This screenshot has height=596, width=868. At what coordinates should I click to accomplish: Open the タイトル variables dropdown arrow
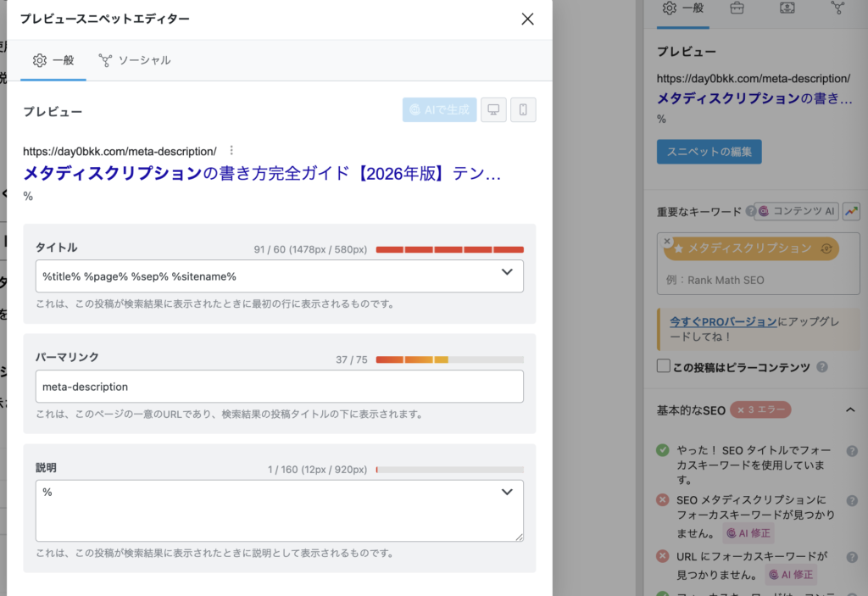507,272
